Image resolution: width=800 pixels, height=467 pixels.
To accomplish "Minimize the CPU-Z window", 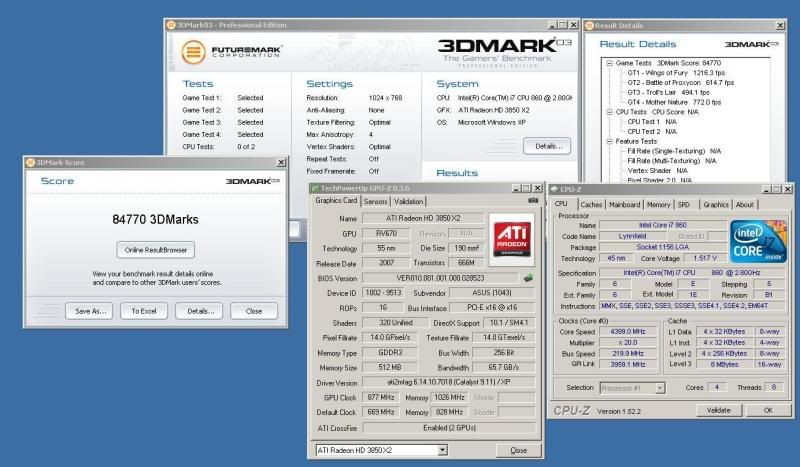I will point(766,189).
